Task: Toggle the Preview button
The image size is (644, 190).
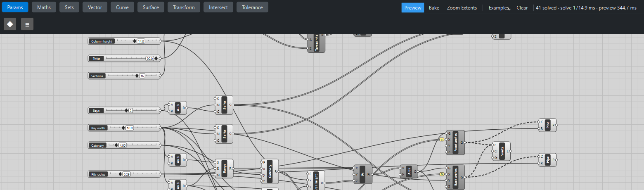Action: [x=413, y=8]
